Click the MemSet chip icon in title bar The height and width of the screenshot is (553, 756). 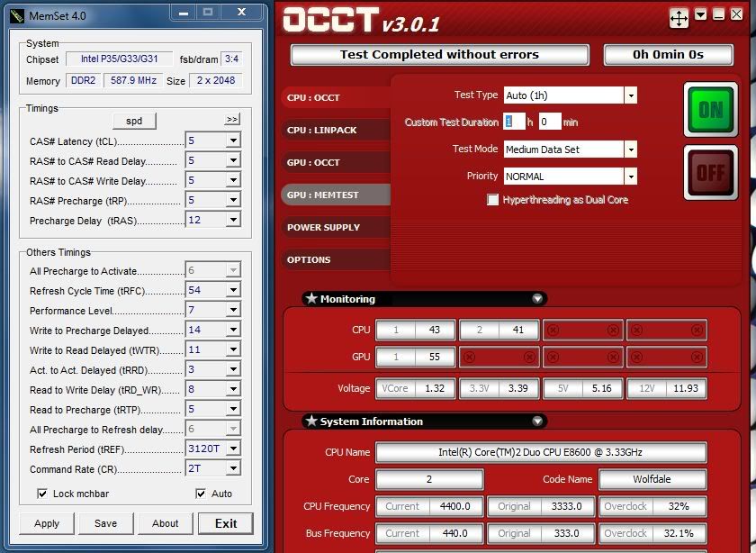pos(17,16)
